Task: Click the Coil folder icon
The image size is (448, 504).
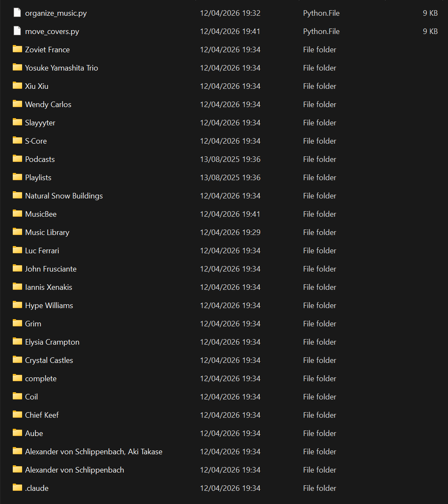Action: (x=17, y=396)
